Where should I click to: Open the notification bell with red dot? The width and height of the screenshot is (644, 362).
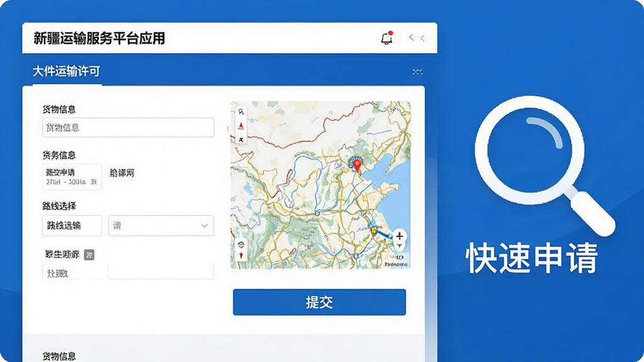[387, 38]
